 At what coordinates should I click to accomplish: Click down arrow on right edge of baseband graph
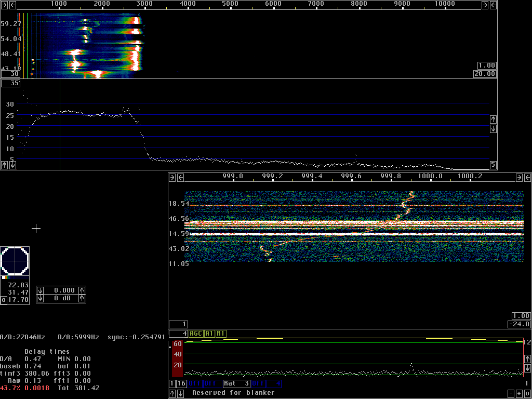click(x=527, y=368)
